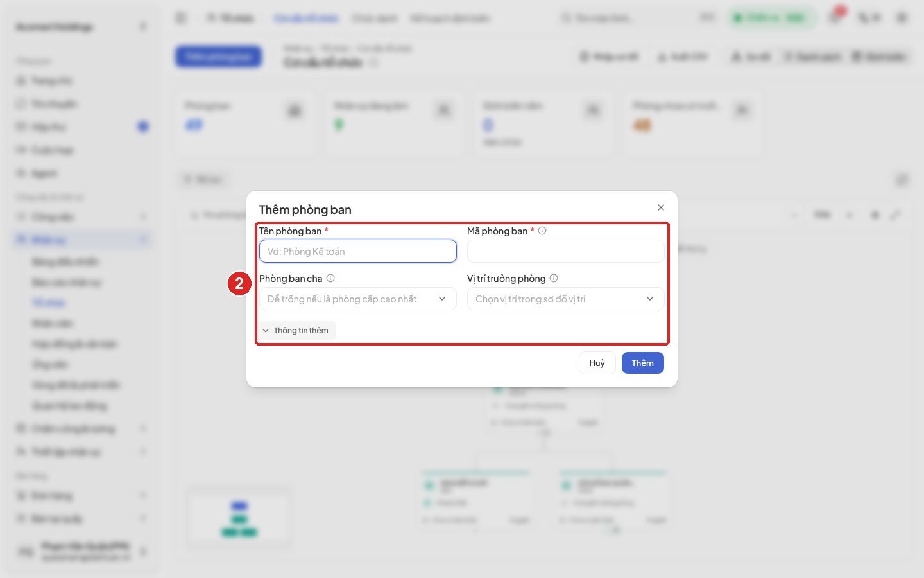
Task: Click the Huỷ button
Action: point(597,363)
